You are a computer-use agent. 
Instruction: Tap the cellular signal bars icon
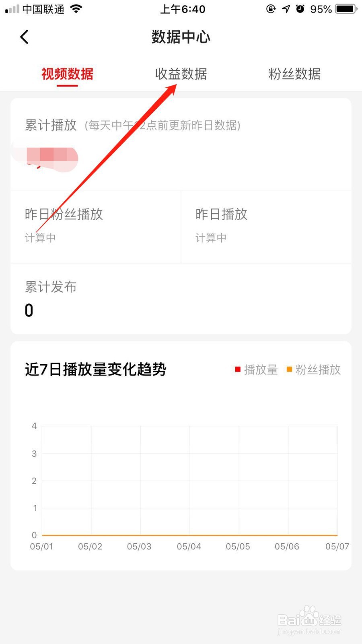[x=12, y=9]
